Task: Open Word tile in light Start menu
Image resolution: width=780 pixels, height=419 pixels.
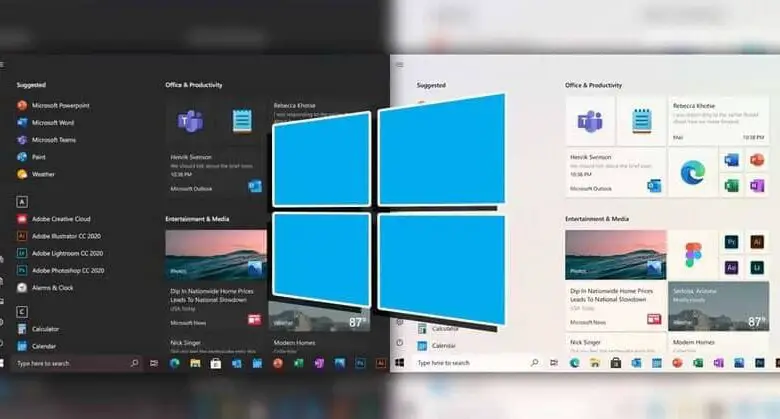Action: click(731, 160)
